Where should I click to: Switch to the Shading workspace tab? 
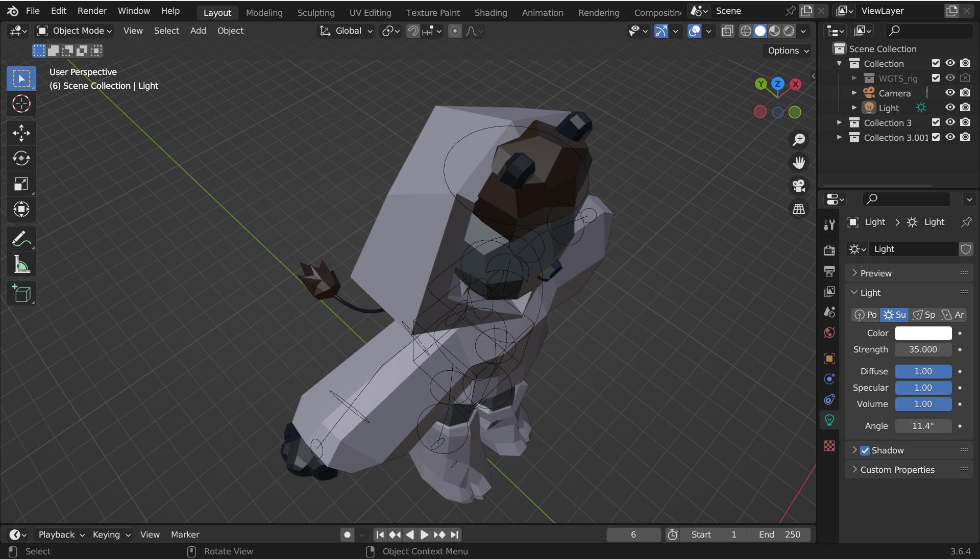pyautogui.click(x=491, y=13)
